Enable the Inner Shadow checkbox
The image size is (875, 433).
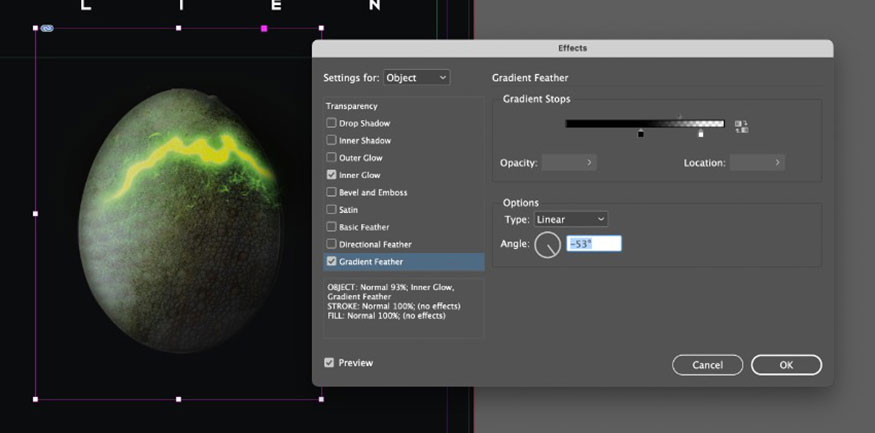[331, 141]
